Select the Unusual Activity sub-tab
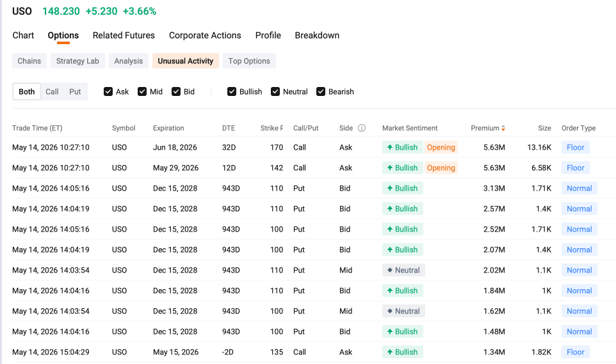This screenshot has width=616, height=364. 186,61
